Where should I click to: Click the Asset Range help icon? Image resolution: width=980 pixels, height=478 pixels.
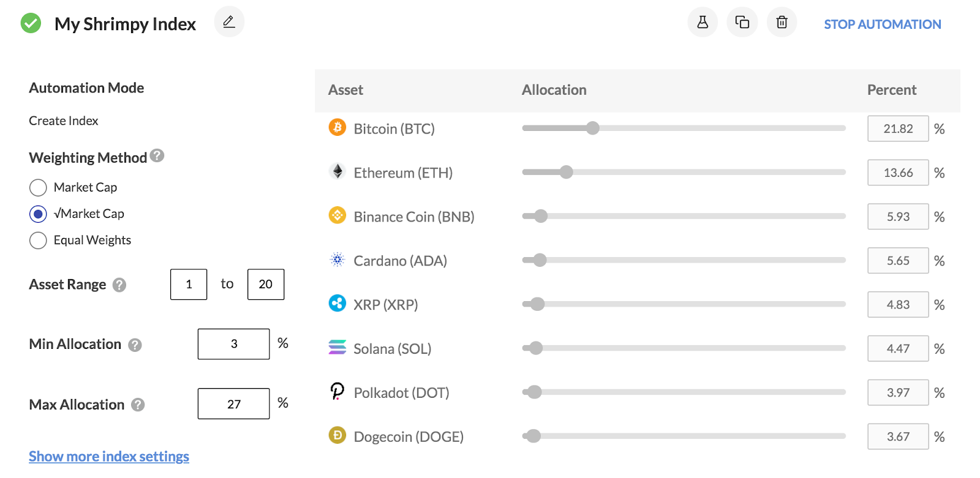pyautogui.click(x=119, y=285)
